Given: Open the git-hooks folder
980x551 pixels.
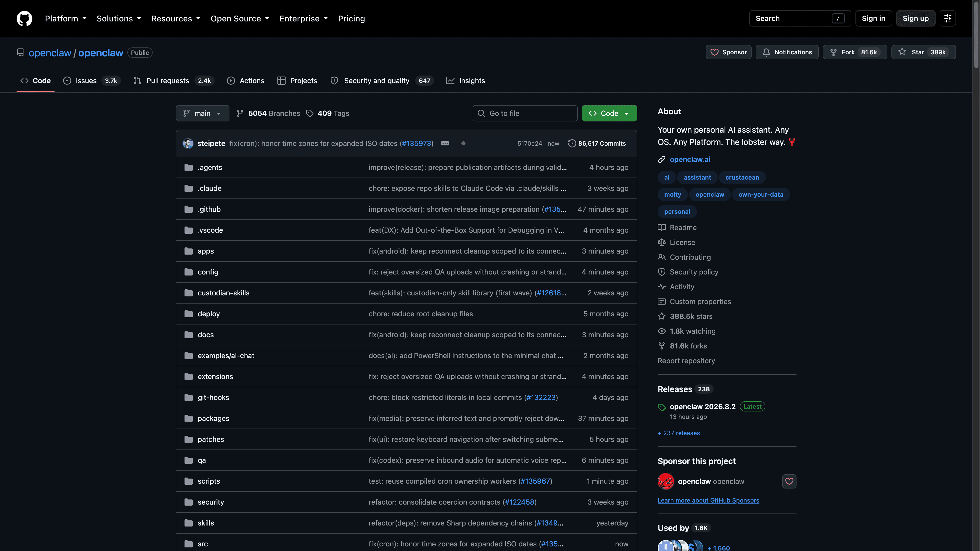Looking at the screenshot, I should (213, 397).
